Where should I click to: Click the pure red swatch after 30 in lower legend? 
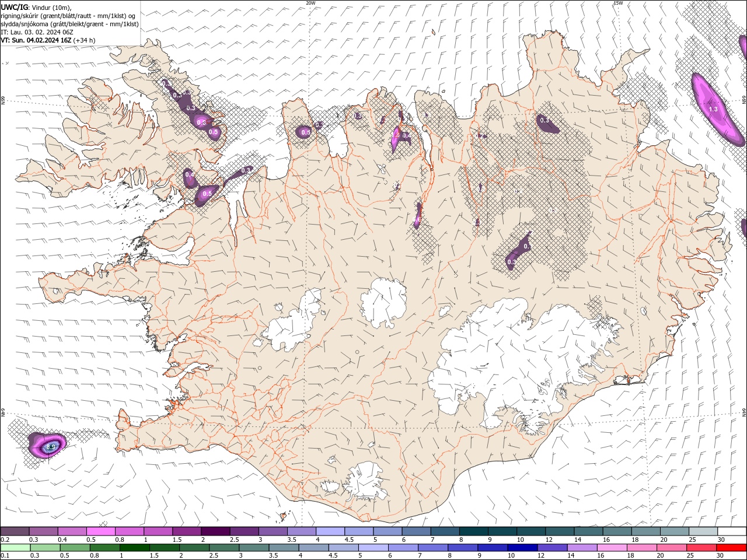pos(732,548)
